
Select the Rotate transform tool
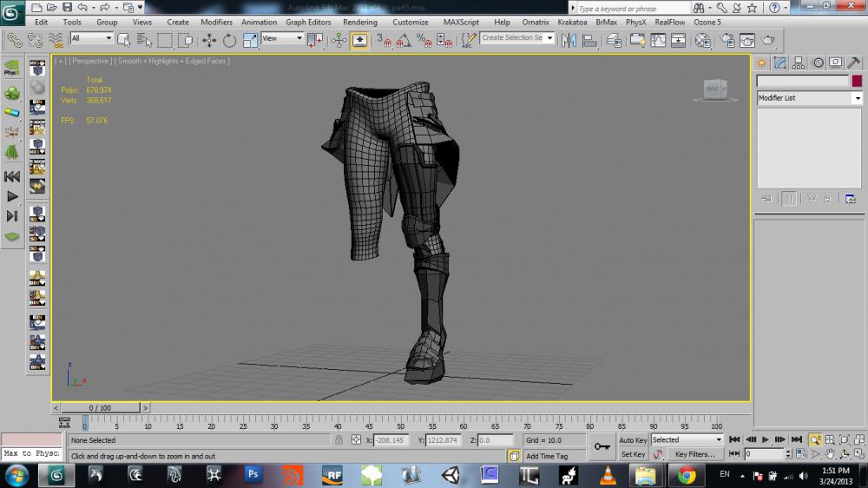coord(229,40)
